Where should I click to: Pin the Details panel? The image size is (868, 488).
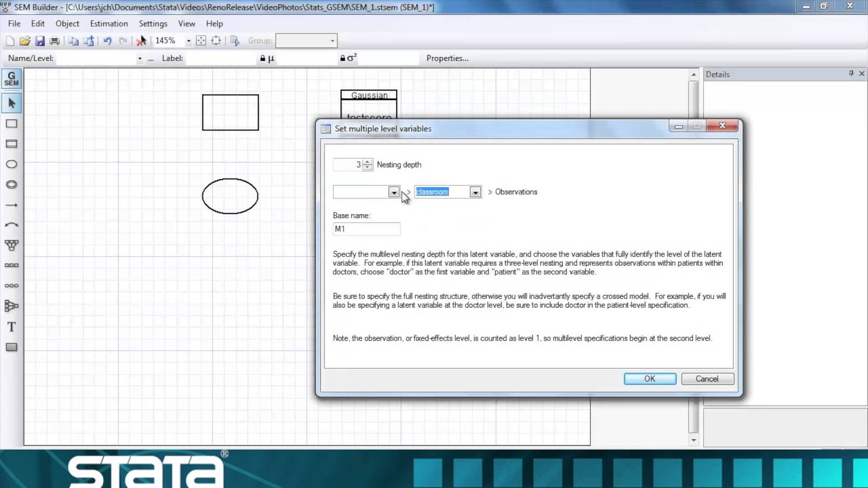pos(851,74)
